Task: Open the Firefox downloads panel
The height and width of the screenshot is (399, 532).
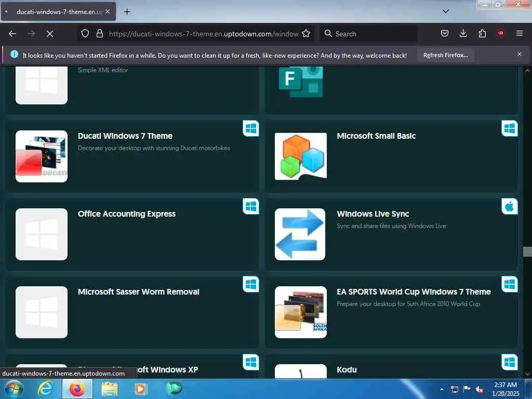Action: pyautogui.click(x=463, y=33)
